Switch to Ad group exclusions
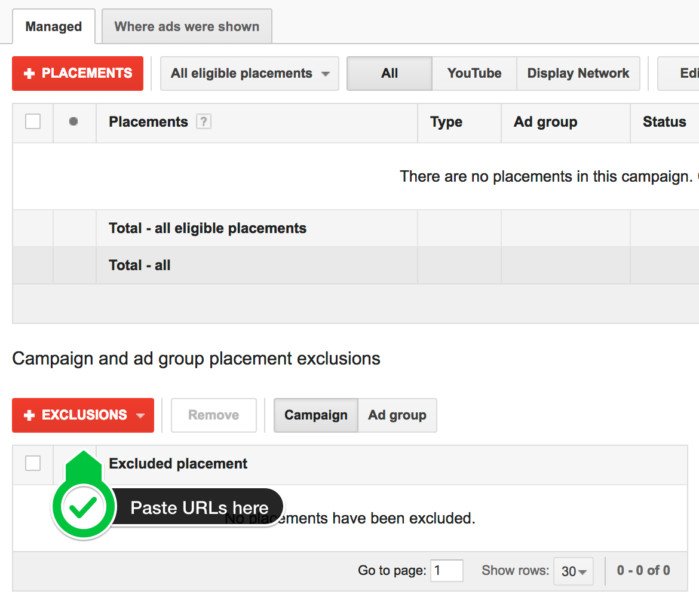The height and width of the screenshot is (600, 699). [397, 415]
